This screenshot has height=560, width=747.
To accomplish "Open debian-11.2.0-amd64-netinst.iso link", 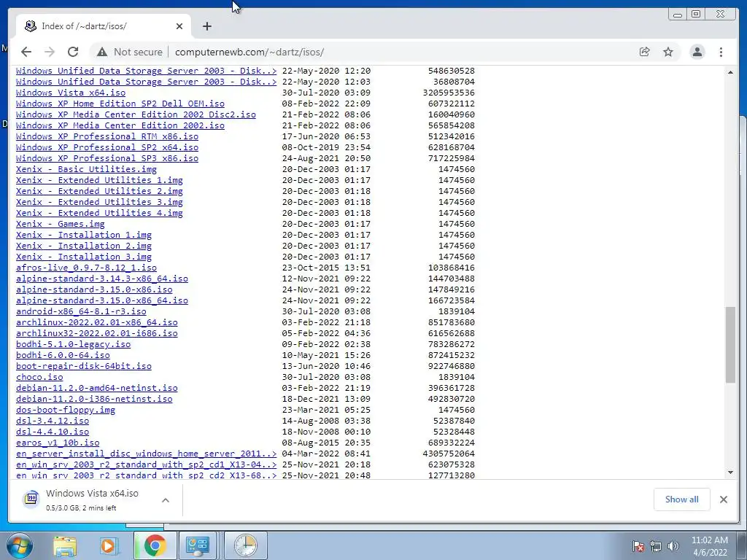I will click(97, 388).
